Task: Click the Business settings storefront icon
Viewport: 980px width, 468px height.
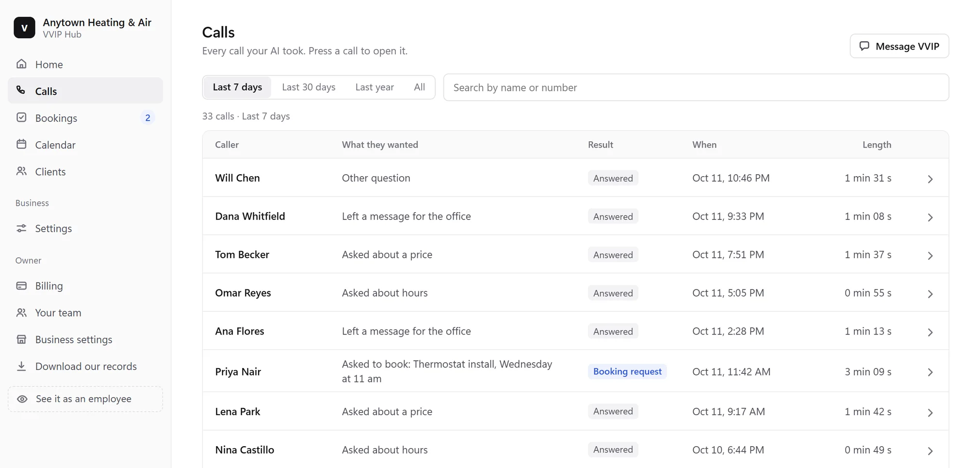Action: (x=21, y=339)
